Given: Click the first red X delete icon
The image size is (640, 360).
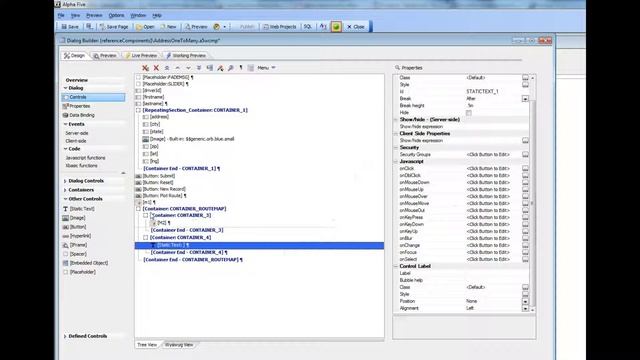Looking at the screenshot, I should (x=145, y=68).
